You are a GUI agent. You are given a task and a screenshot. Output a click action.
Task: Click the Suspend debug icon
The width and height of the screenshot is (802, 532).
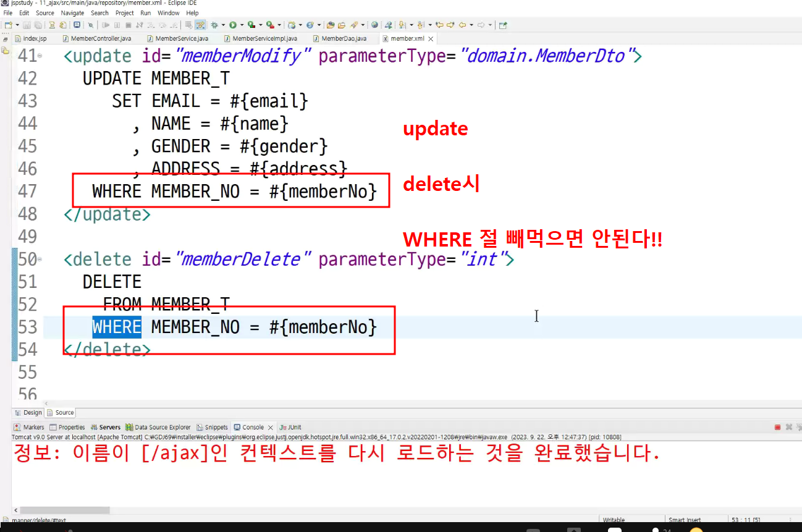click(117, 25)
